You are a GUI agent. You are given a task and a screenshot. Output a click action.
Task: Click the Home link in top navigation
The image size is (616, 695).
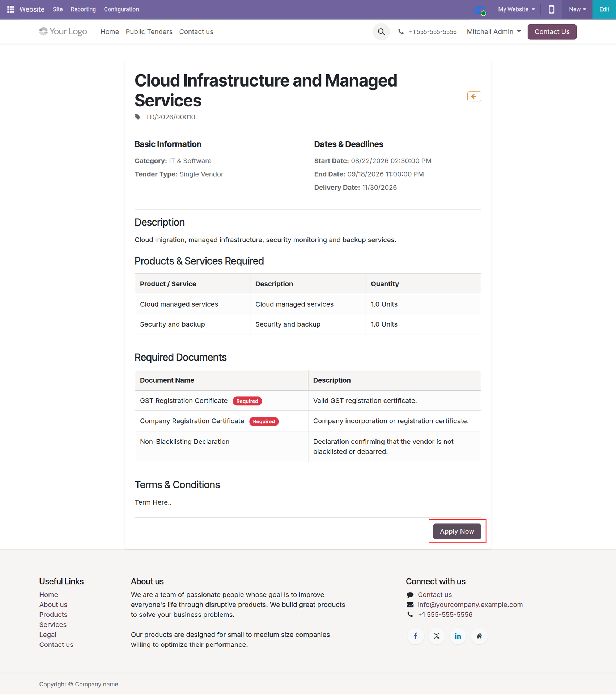[110, 32]
